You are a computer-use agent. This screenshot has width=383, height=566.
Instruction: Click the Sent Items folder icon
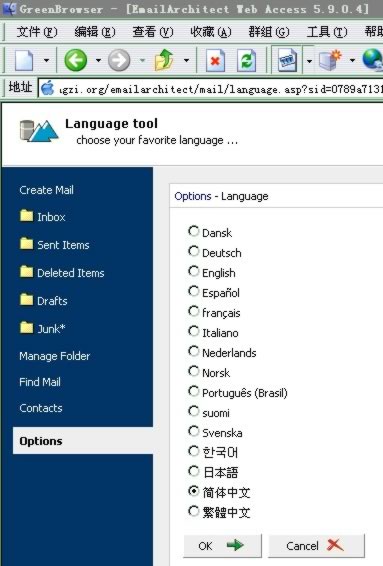[26, 244]
